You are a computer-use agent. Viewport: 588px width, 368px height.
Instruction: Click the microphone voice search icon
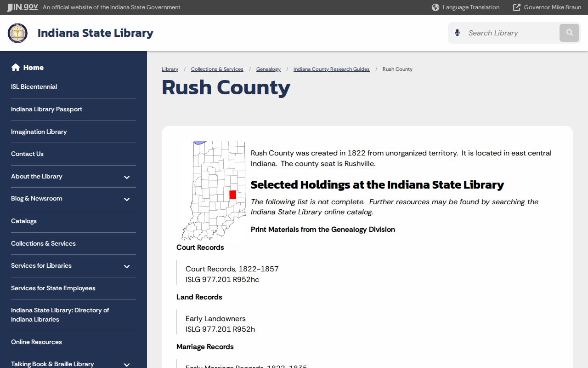(x=457, y=33)
